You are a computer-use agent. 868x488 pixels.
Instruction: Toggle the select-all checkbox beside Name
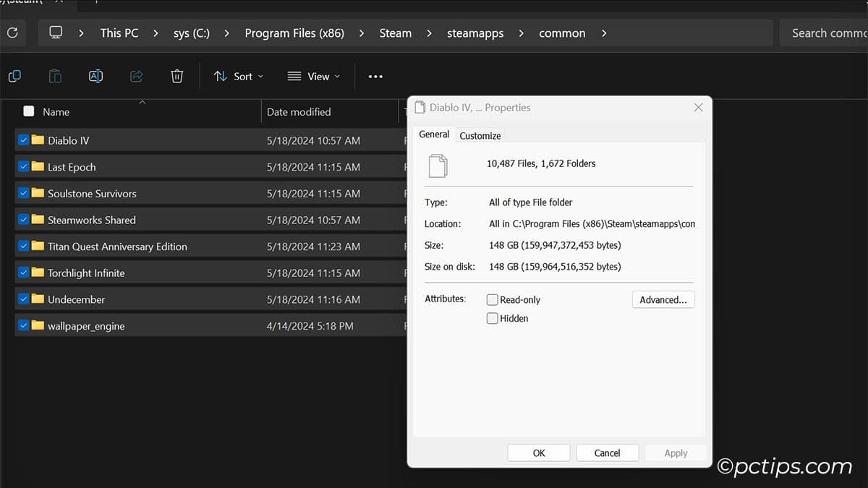(29, 111)
